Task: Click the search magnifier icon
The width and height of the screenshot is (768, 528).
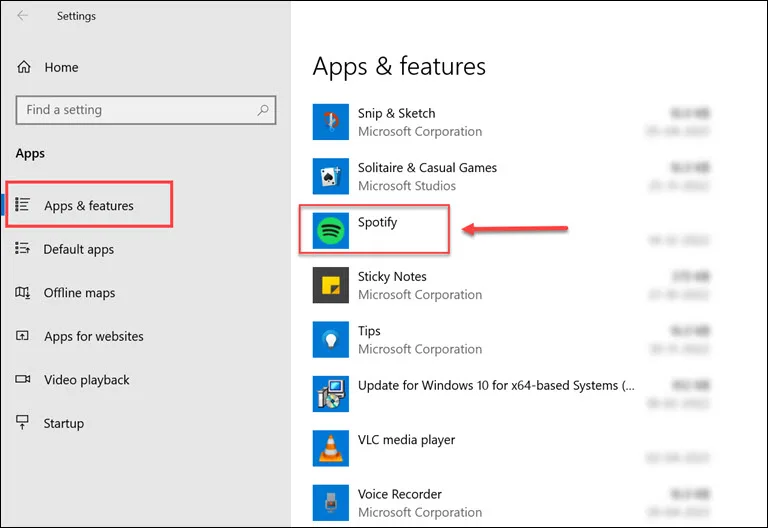Action: click(x=263, y=110)
